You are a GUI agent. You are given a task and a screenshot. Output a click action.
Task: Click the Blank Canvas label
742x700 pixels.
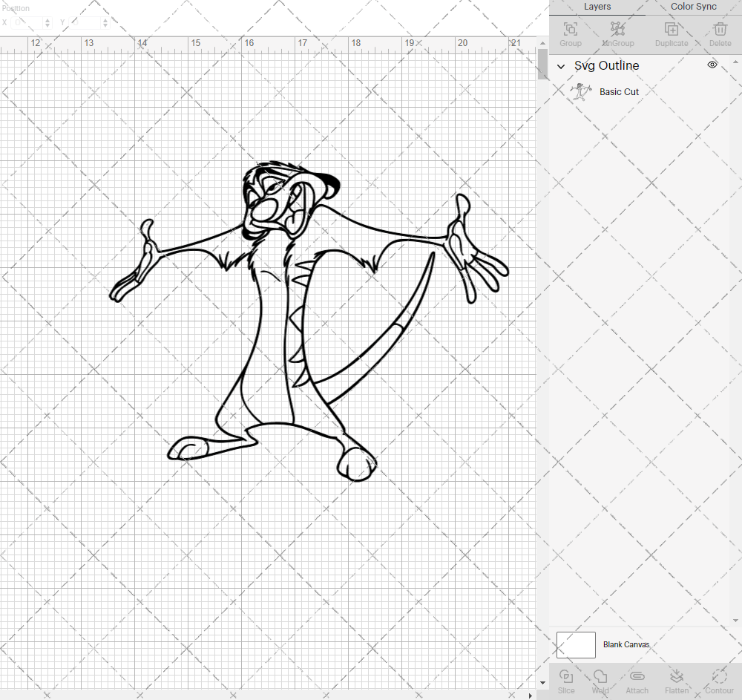click(627, 644)
